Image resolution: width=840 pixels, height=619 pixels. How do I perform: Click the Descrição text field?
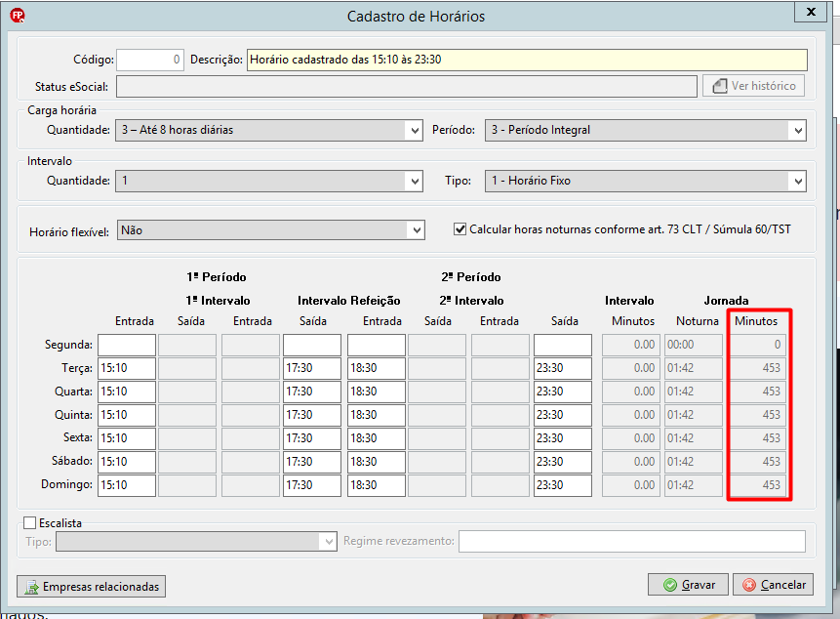[527, 60]
